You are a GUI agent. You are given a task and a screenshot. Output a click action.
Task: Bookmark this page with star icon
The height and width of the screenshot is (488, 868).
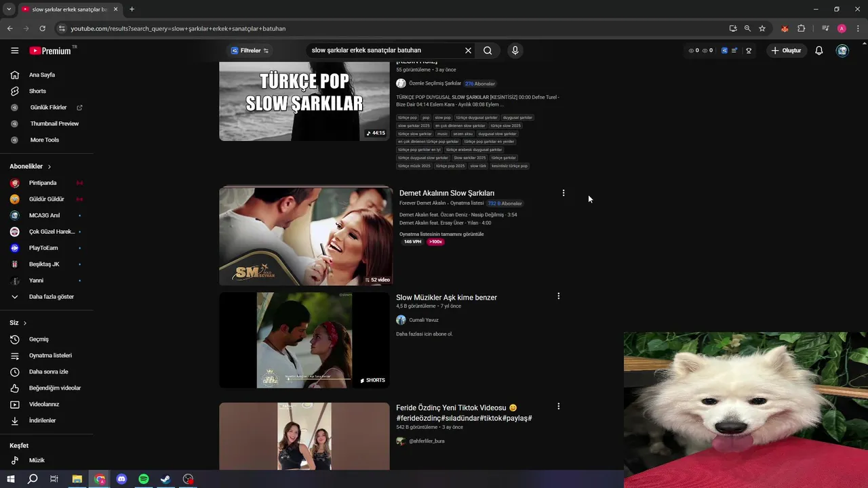(762, 28)
